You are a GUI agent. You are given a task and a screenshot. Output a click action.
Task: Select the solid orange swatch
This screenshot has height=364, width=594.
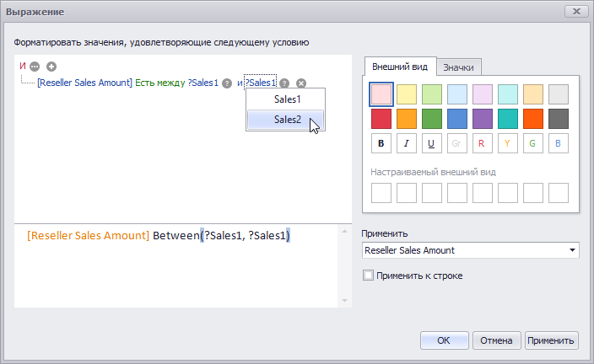pyautogui.click(x=407, y=119)
